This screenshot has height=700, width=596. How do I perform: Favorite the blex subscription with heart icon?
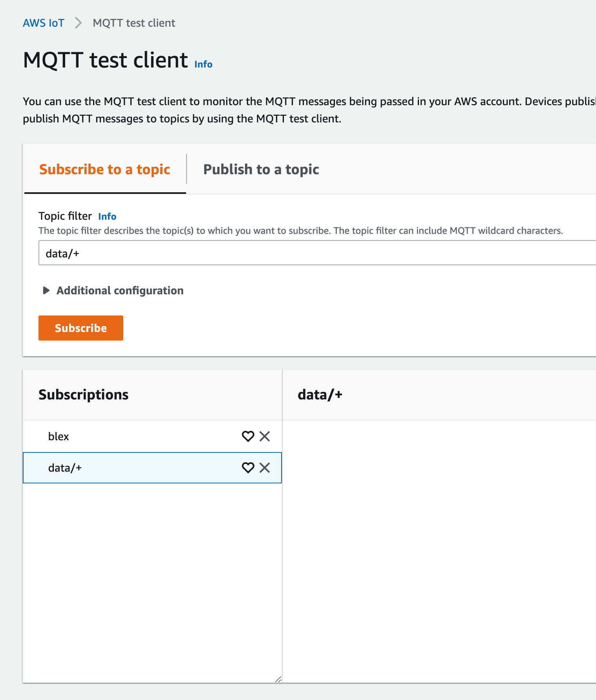point(248,436)
